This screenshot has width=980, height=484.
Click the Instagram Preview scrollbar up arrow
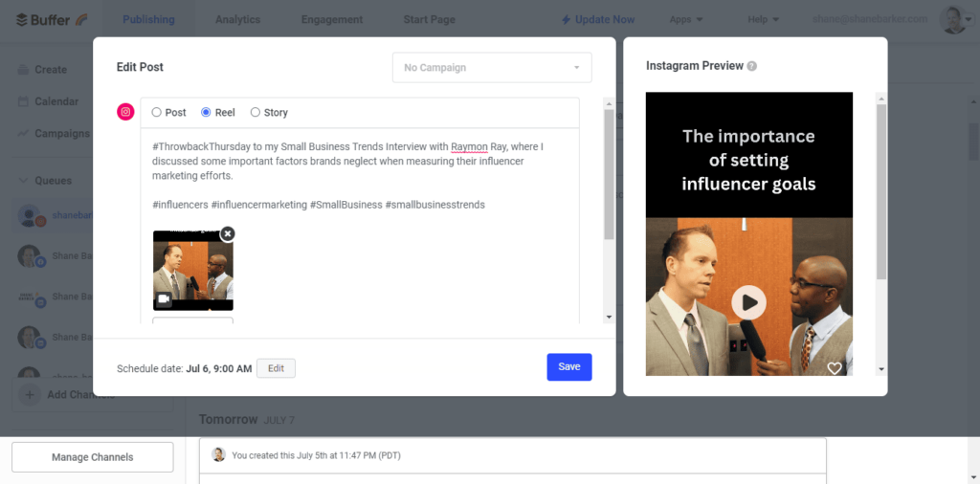881,99
